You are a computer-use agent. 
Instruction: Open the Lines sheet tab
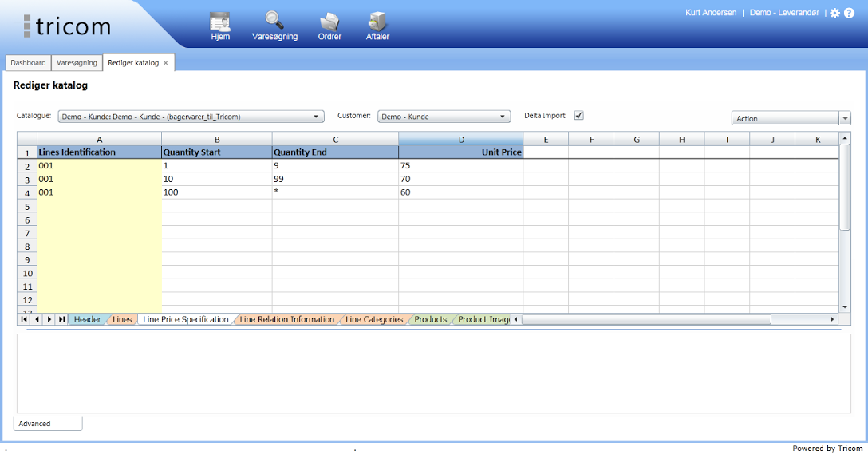coord(122,319)
